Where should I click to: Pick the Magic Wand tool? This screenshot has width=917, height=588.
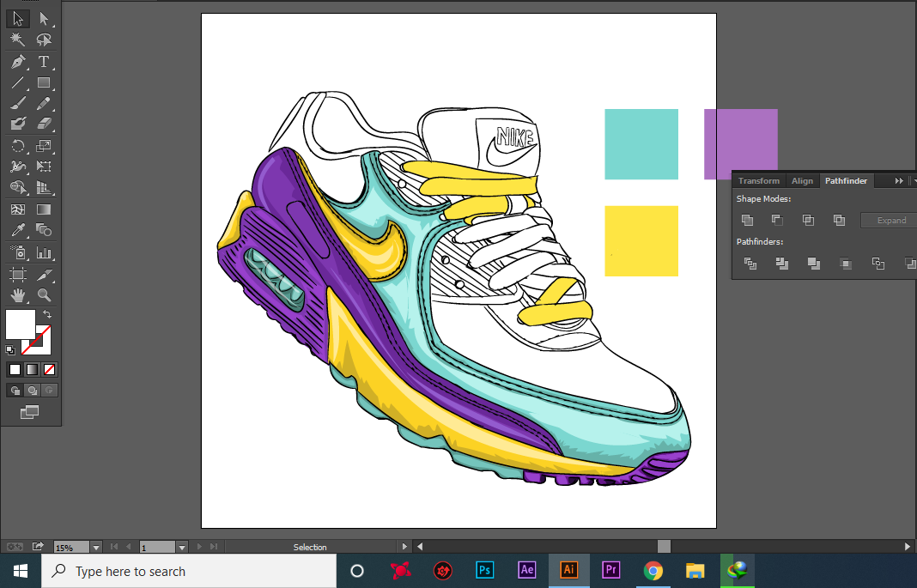pos(18,39)
